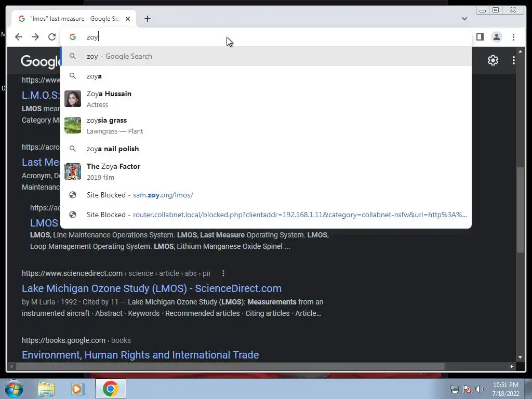Open options dots beside sciencedirect.com URL
The width and height of the screenshot is (532, 399).
pos(223,273)
